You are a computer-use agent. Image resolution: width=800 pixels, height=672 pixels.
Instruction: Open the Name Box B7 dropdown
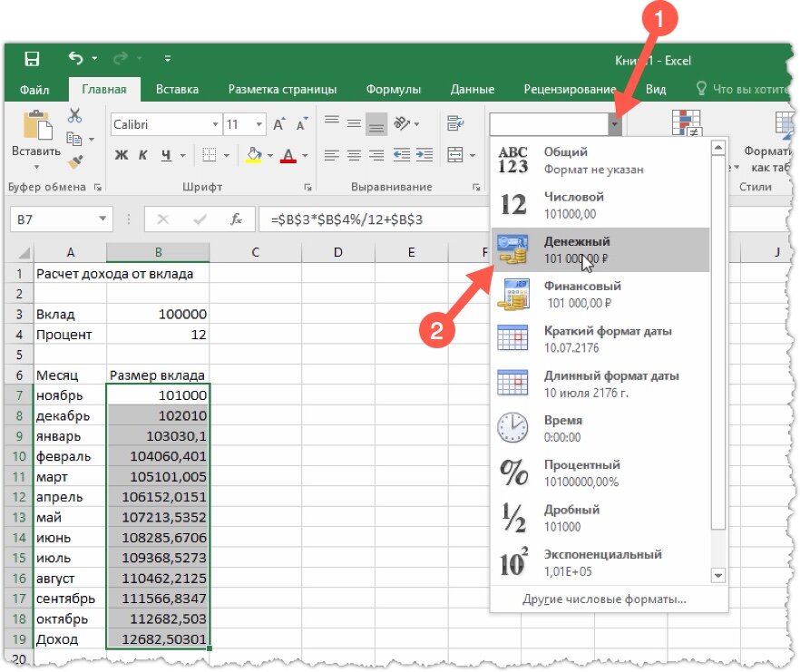102,219
